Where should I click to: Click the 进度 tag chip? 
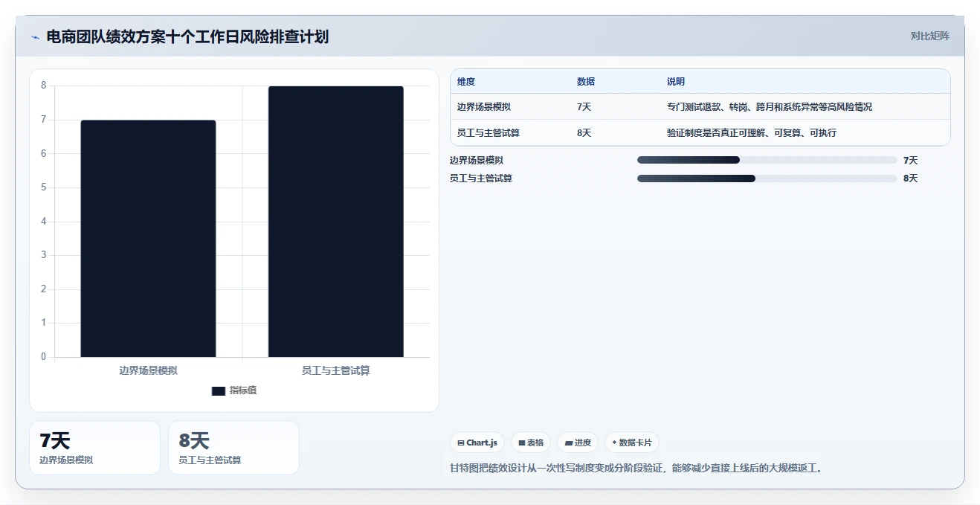tap(578, 443)
